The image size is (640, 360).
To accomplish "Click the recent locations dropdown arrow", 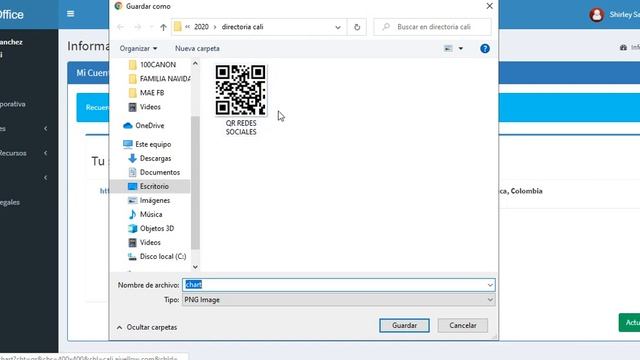I will click(x=151, y=27).
